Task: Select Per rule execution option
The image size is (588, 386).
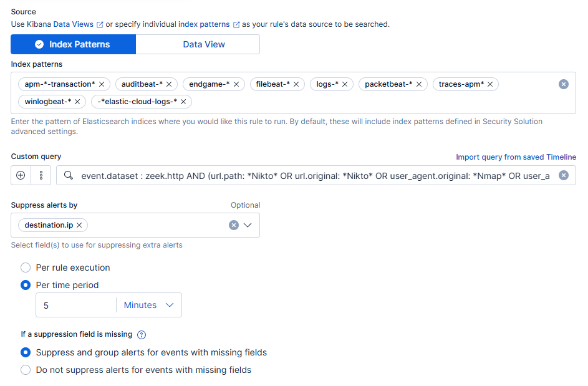Action: point(26,268)
